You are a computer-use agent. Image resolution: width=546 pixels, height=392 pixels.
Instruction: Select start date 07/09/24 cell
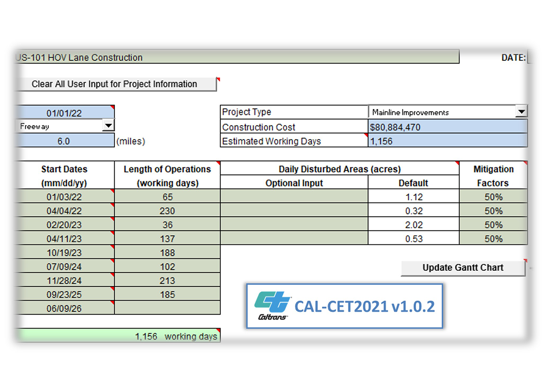pos(65,267)
